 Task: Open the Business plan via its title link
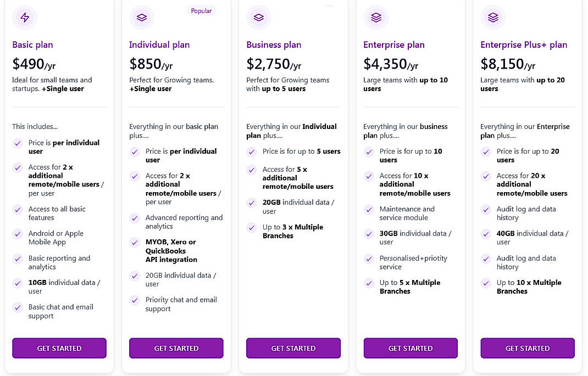click(x=274, y=44)
